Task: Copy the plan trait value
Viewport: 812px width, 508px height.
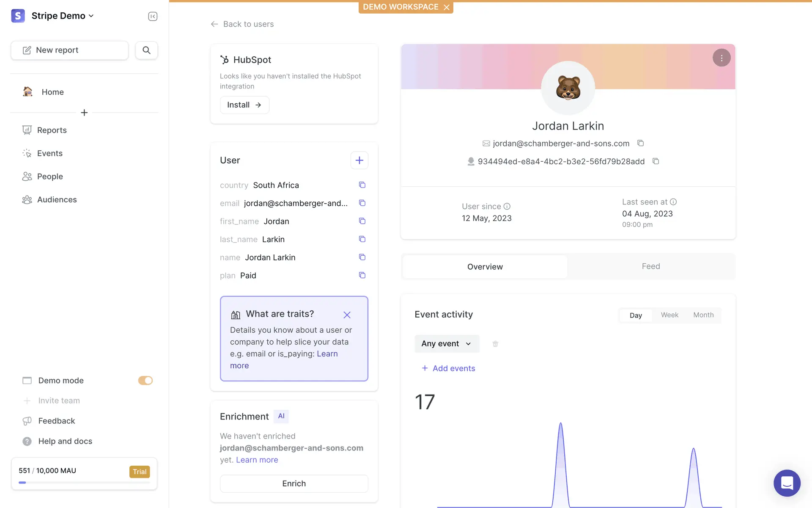Action: click(x=362, y=275)
